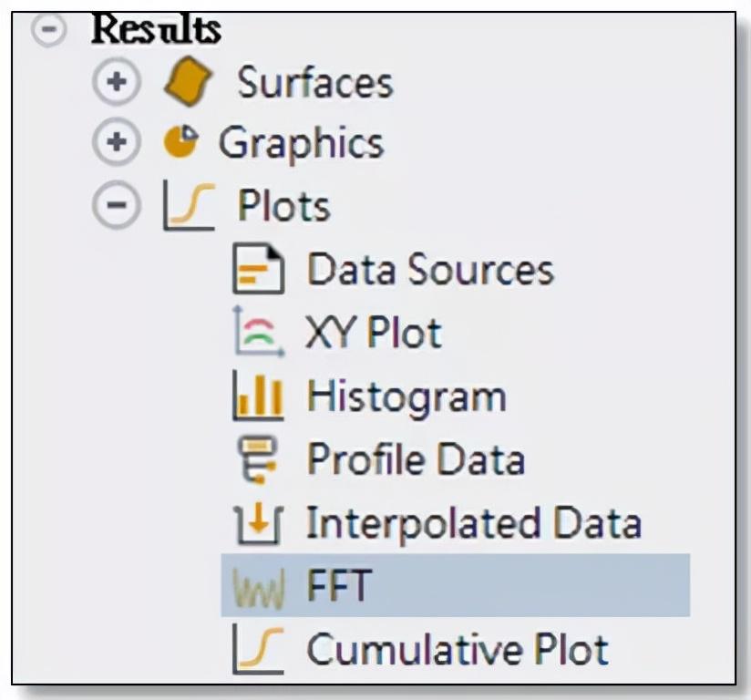Select the Data Sources label
Image resolution: width=751 pixels, height=700 pixels.
pos(429,269)
